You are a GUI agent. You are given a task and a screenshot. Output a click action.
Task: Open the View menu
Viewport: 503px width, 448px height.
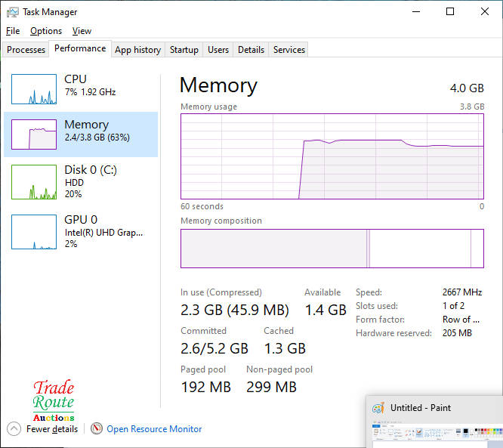coord(82,31)
